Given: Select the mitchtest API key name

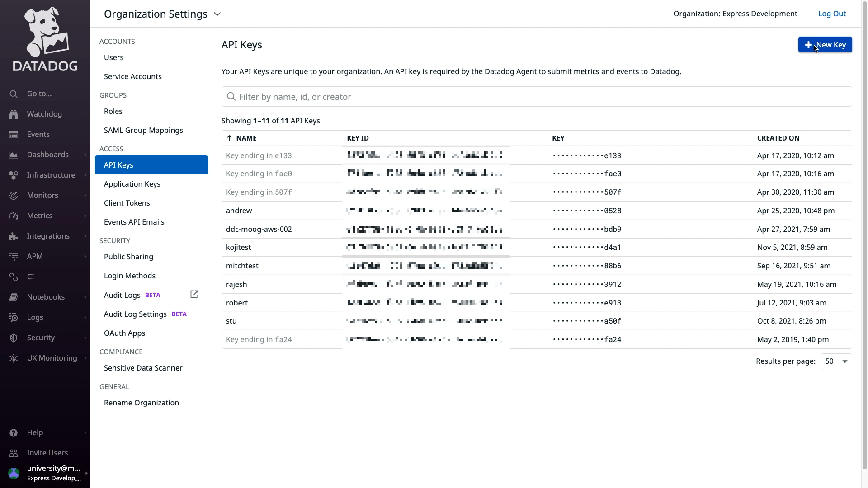Looking at the screenshot, I should (242, 266).
